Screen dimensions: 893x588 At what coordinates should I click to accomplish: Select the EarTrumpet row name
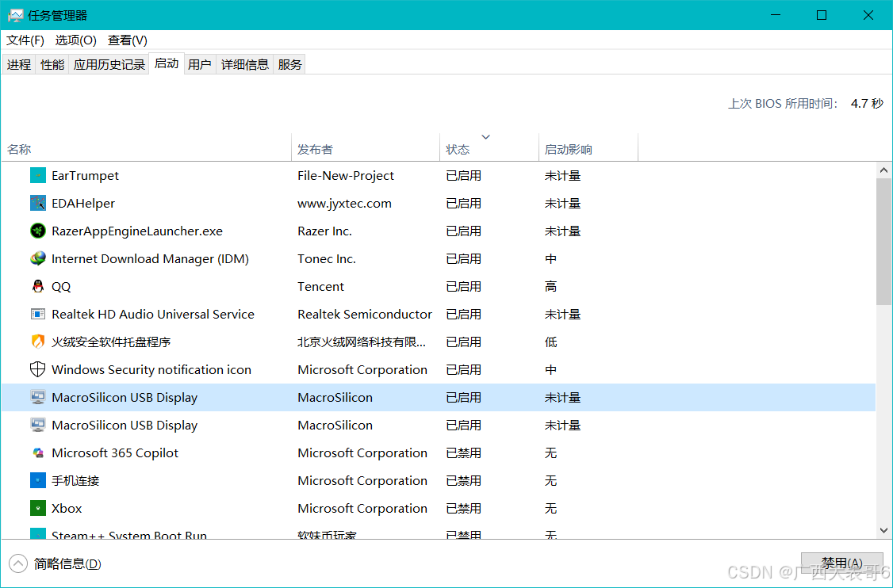click(x=85, y=176)
